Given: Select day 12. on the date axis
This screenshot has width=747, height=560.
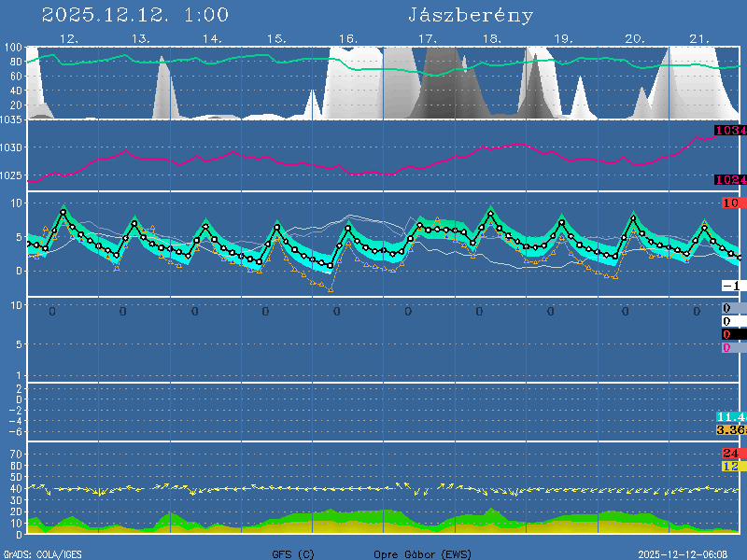Looking at the screenshot, I should [x=69, y=38].
